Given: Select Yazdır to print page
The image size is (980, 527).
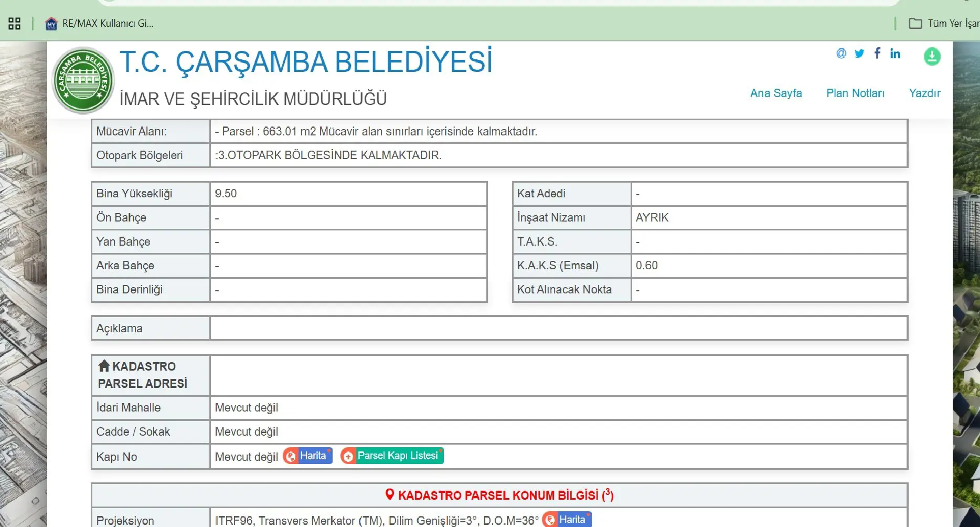Looking at the screenshot, I should (x=924, y=93).
